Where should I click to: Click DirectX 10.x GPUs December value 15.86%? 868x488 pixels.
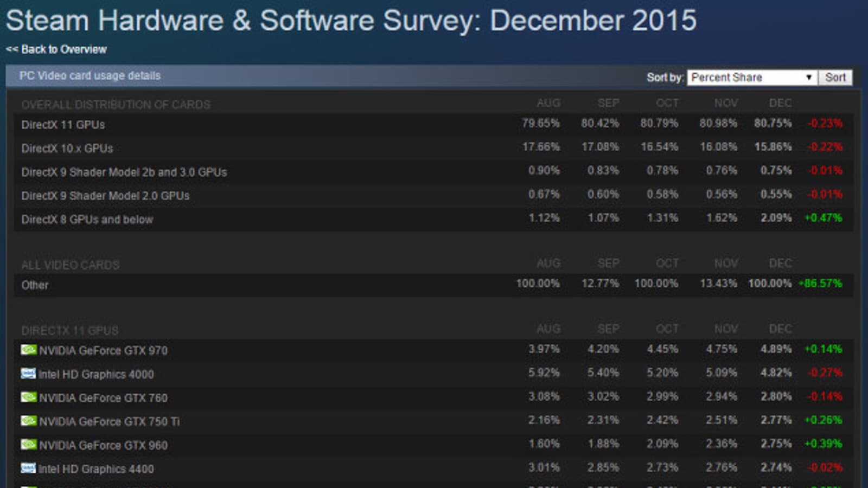click(773, 147)
